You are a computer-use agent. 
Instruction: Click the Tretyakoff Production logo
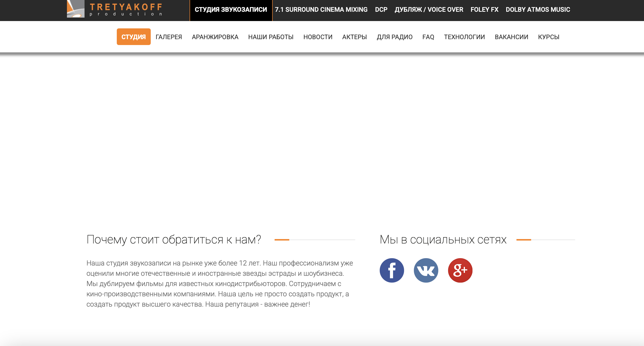point(115,9)
